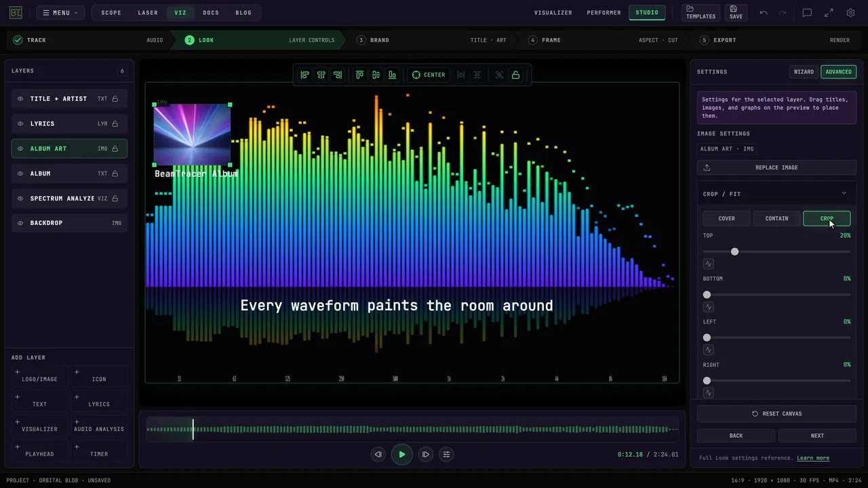868x488 pixels.
Task: Toggle visibility of the Lyrics layer
Action: (x=20, y=124)
